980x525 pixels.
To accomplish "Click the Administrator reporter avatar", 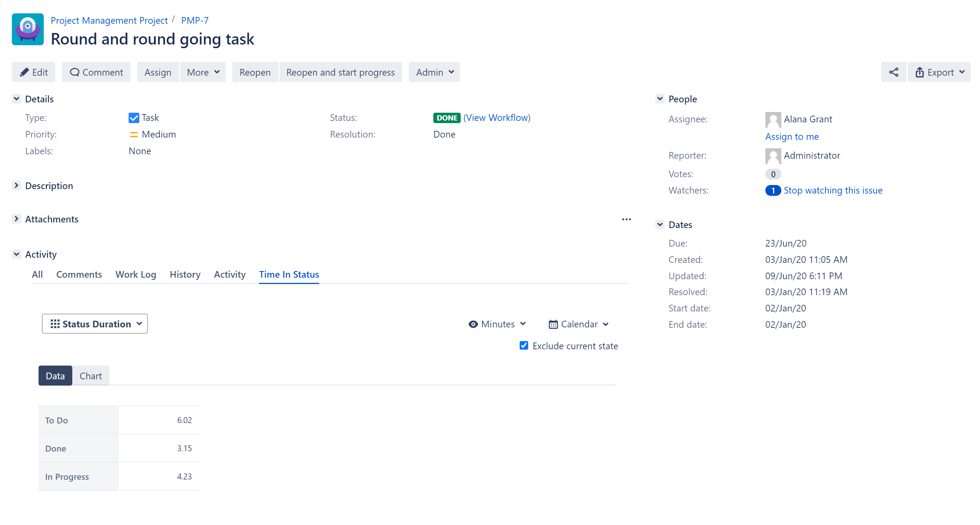I will pos(773,156).
